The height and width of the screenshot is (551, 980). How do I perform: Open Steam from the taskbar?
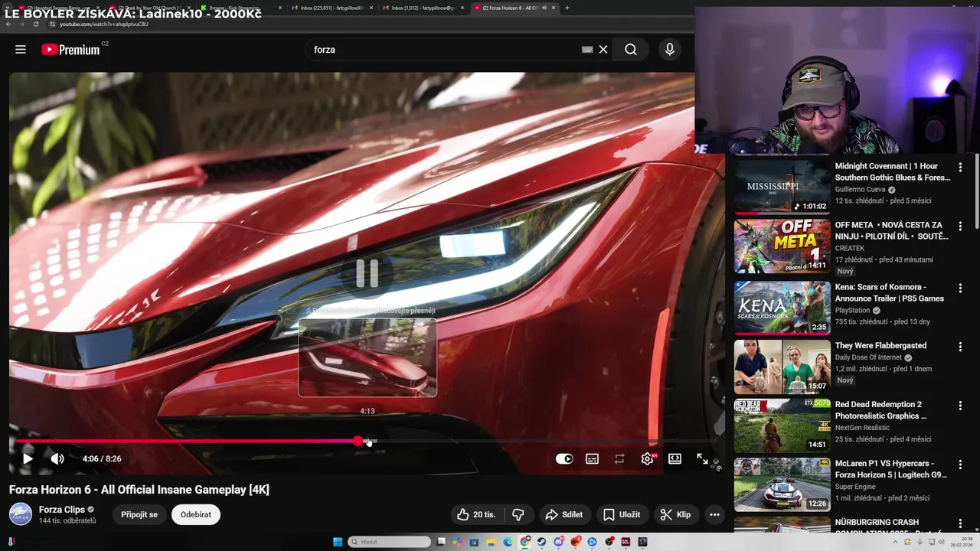click(542, 542)
